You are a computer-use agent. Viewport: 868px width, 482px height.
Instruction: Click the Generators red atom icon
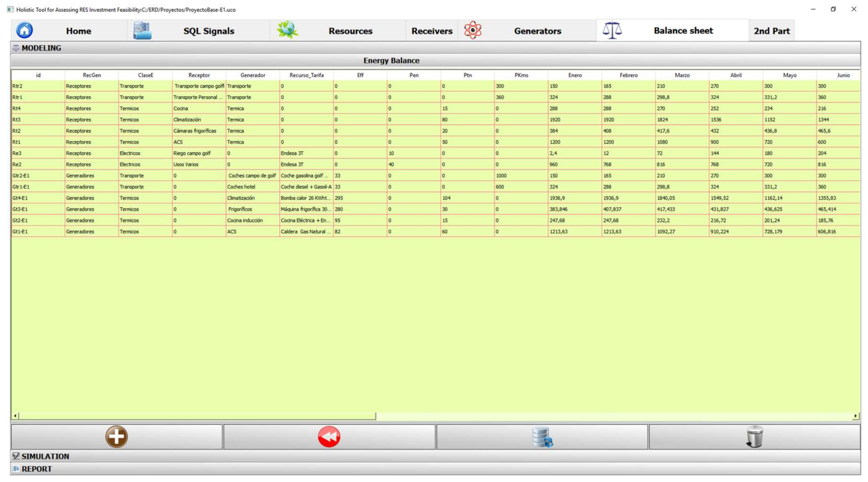tap(473, 30)
